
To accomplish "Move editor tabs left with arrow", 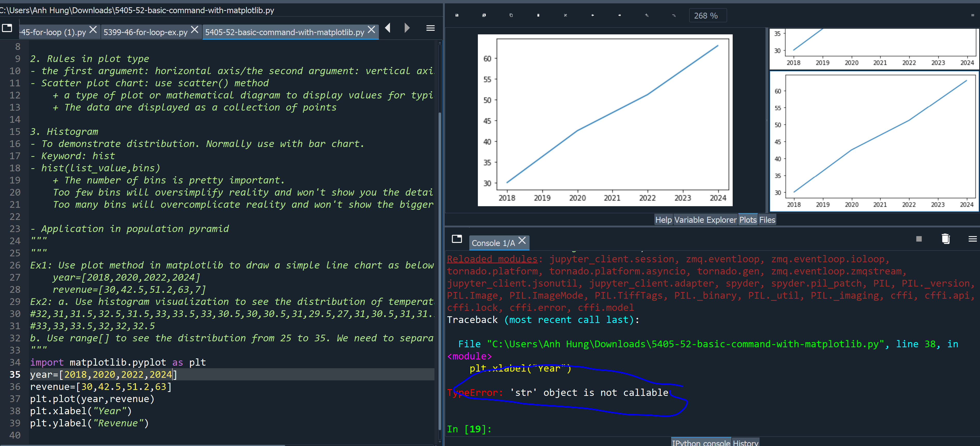I will click(x=388, y=28).
